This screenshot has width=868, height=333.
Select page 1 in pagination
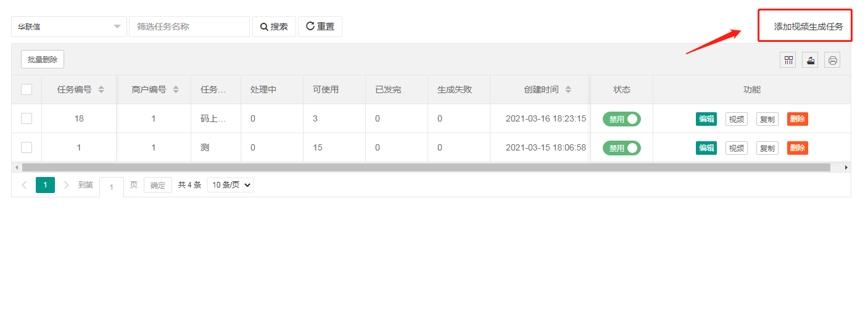tap(45, 185)
